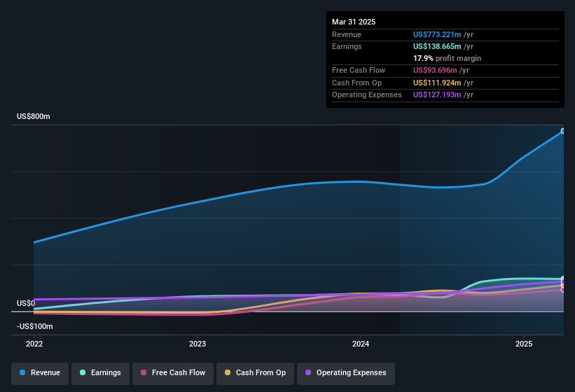Click the US$0 y-axis label
575x392 pixels.
[x=26, y=303]
